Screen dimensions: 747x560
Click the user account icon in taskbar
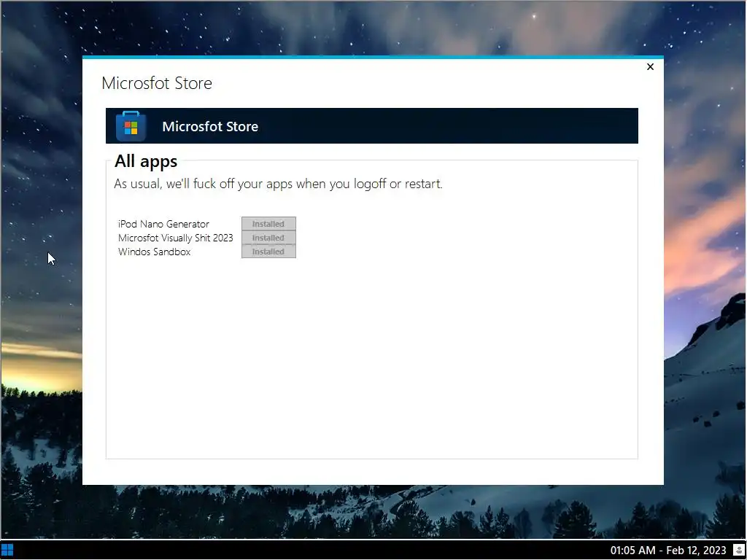pyautogui.click(x=739, y=551)
